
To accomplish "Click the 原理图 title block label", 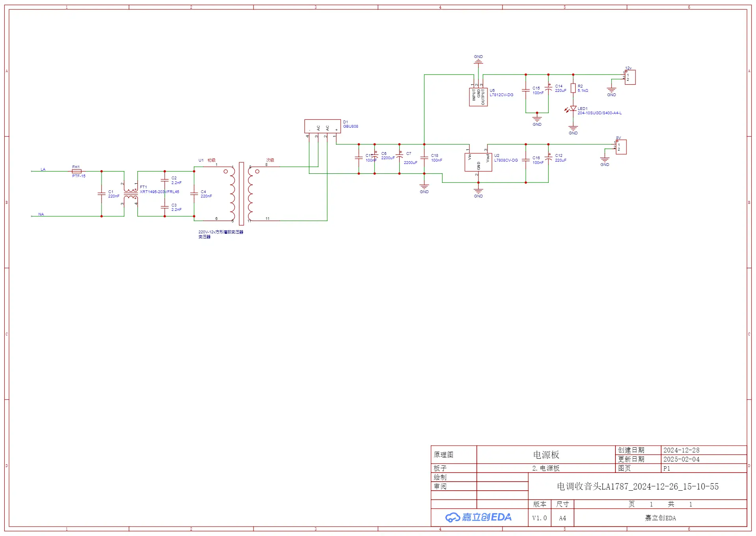I will click(x=444, y=455).
